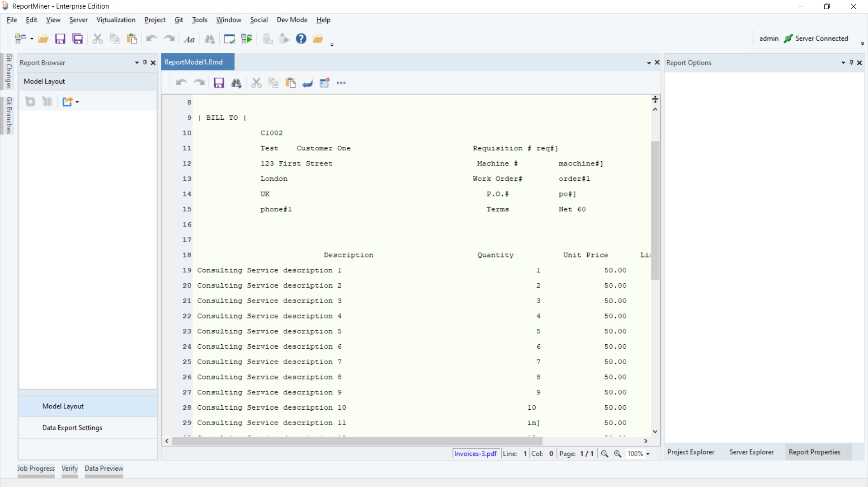Click the Invoices-3.pdf file link
This screenshot has width=868, height=487.
pyautogui.click(x=475, y=454)
